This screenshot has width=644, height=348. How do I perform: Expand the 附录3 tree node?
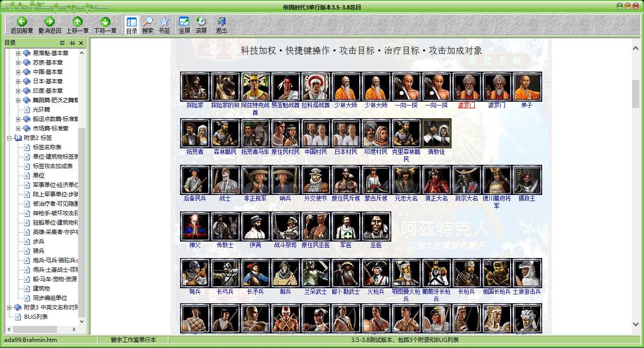pyautogui.click(x=9, y=307)
